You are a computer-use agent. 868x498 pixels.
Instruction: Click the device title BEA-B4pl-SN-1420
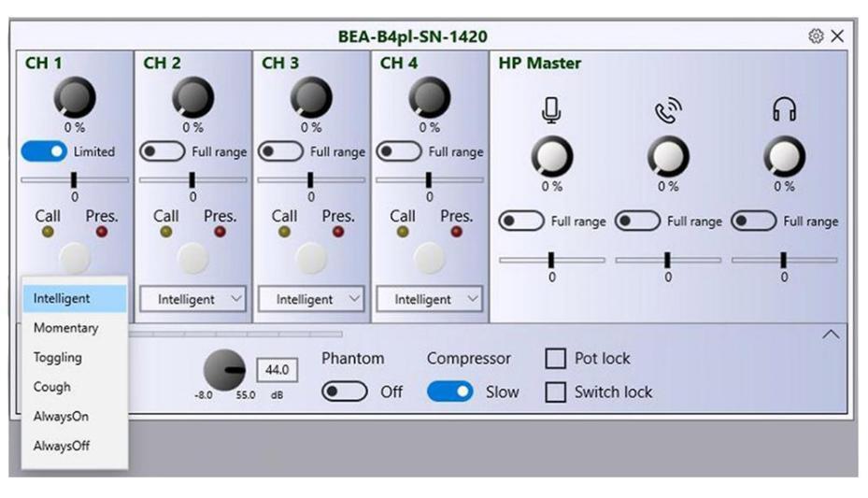pos(412,36)
